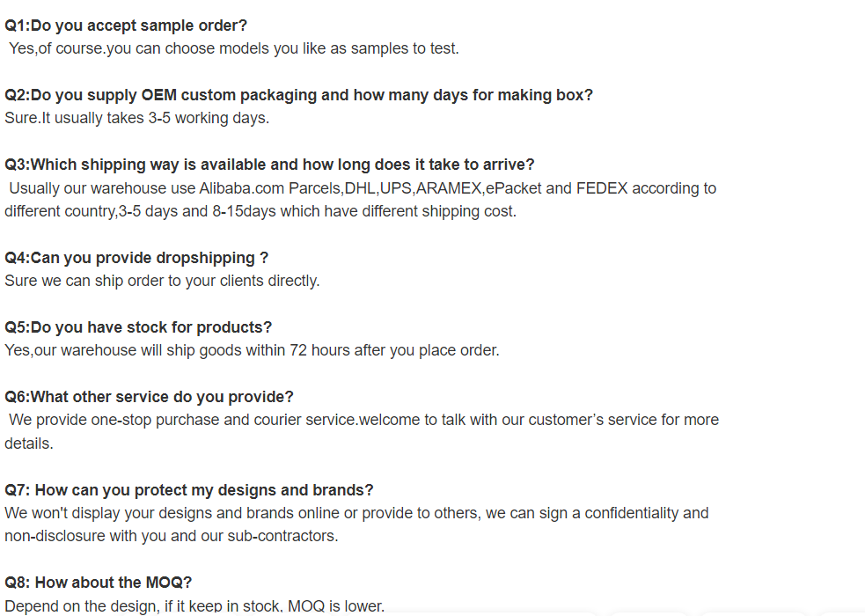
Task: Click the word details ending Q6 answer
Action: click(x=29, y=444)
